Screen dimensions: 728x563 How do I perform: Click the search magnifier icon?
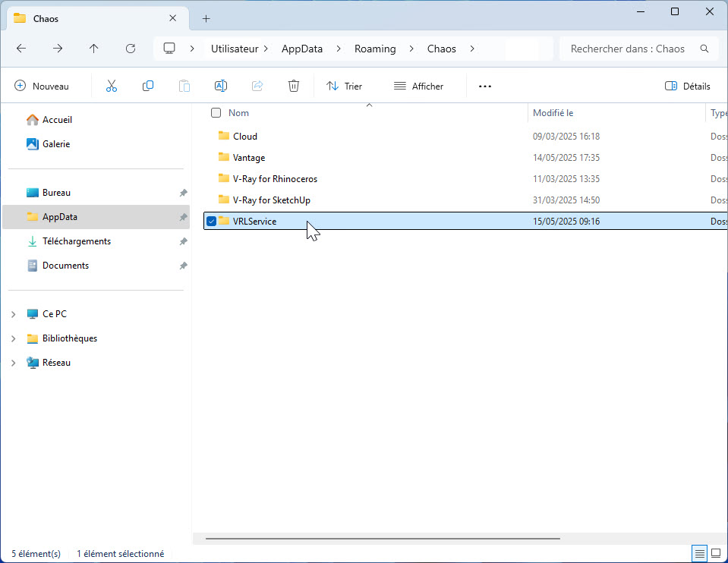(704, 49)
